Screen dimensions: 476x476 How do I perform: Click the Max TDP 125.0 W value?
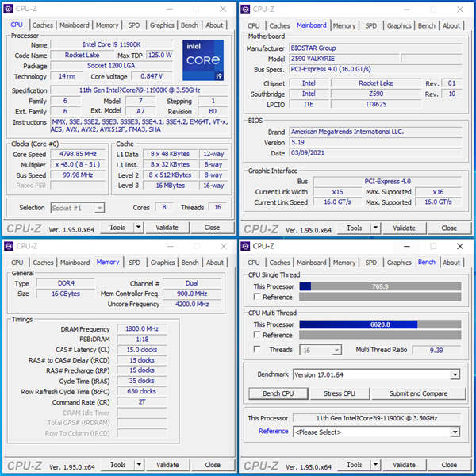[159, 55]
